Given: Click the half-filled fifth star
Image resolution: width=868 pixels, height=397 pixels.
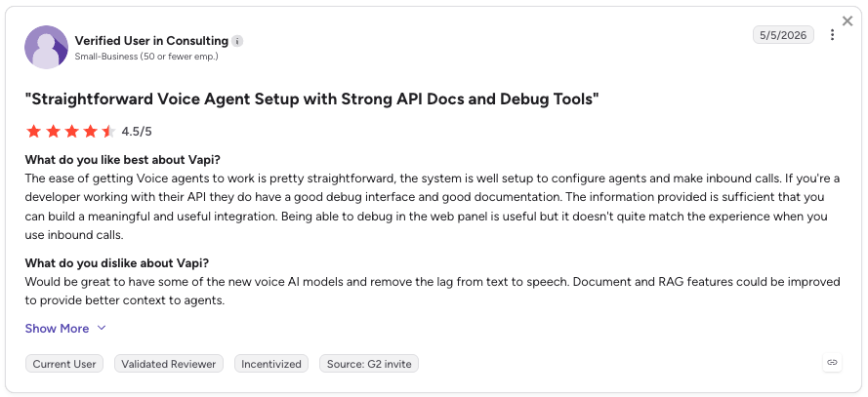Looking at the screenshot, I should [108, 131].
